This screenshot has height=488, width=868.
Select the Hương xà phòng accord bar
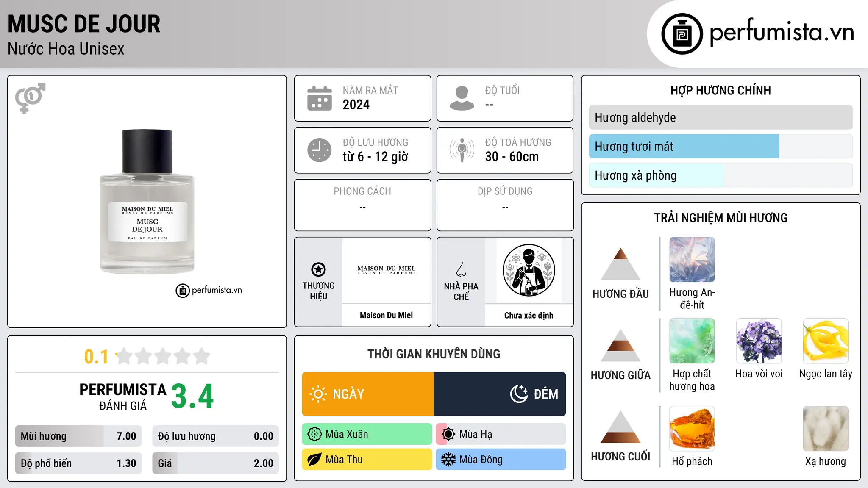[x=721, y=175]
